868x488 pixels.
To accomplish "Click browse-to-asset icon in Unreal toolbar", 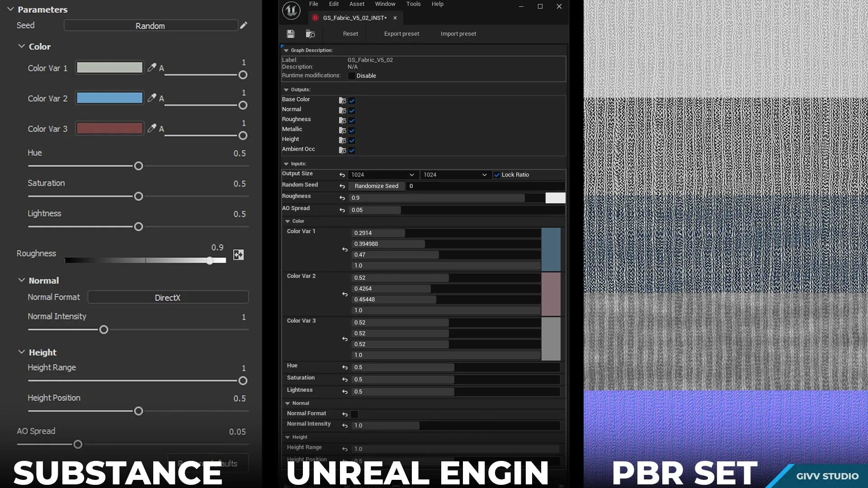I will pos(310,34).
